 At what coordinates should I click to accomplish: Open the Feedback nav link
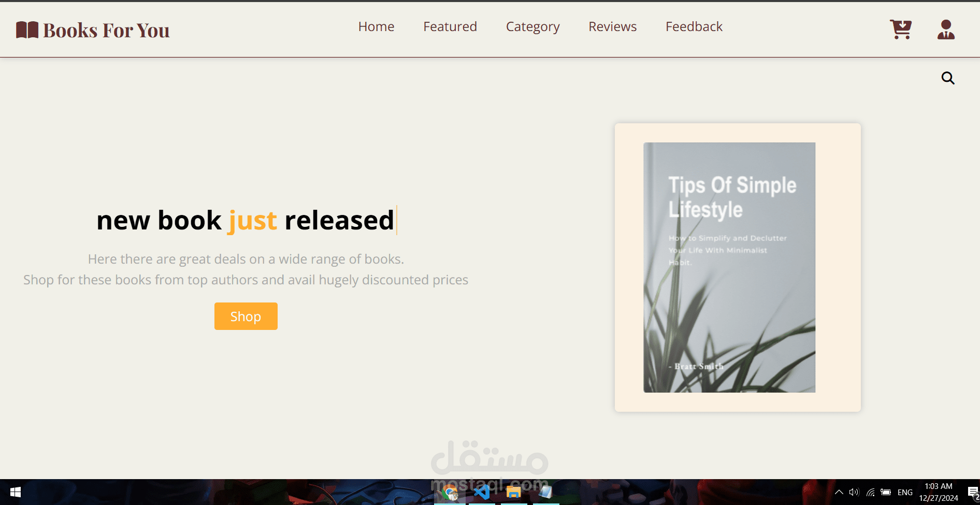click(x=694, y=26)
